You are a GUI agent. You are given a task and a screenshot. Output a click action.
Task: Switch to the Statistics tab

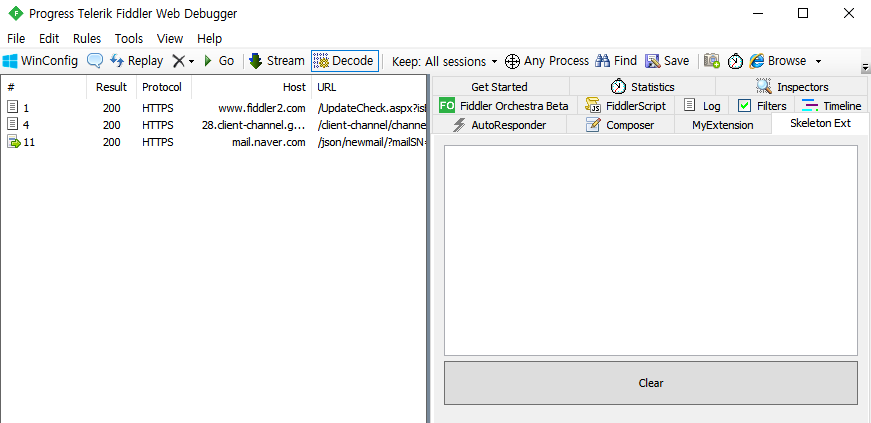tap(642, 87)
